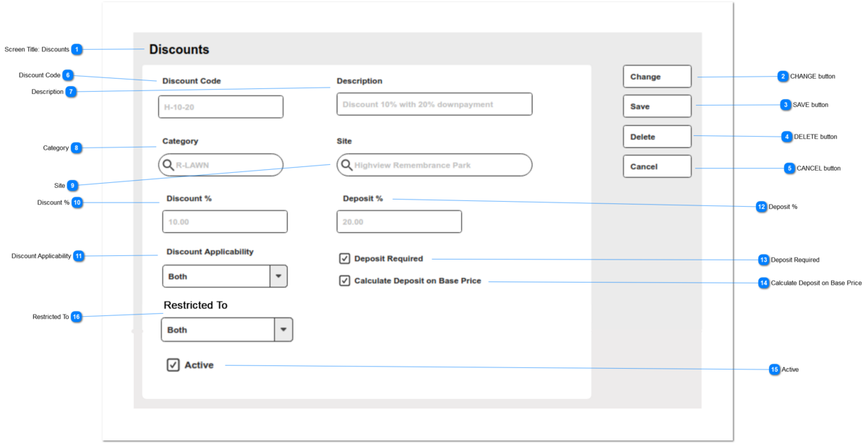
Task: Click the search magnifier in the Category field
Action: pyautogui.click(x=168, y=165)
